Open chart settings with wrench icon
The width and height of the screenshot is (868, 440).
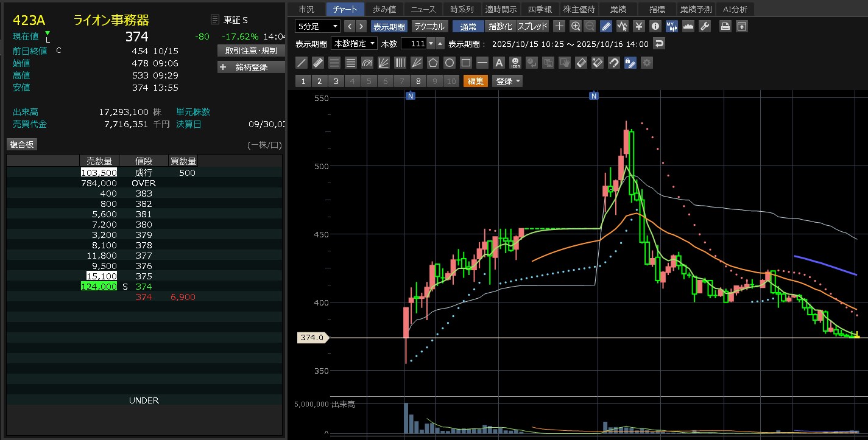coord(705,26)
